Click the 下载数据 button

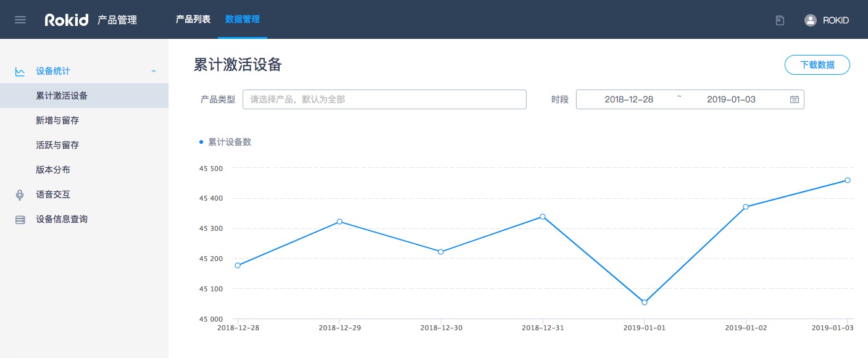click(817, 65)
